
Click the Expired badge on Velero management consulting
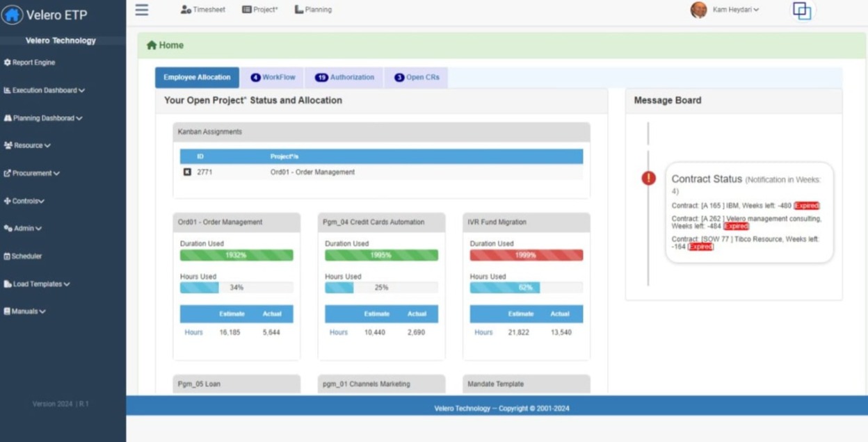click(736, 227)
